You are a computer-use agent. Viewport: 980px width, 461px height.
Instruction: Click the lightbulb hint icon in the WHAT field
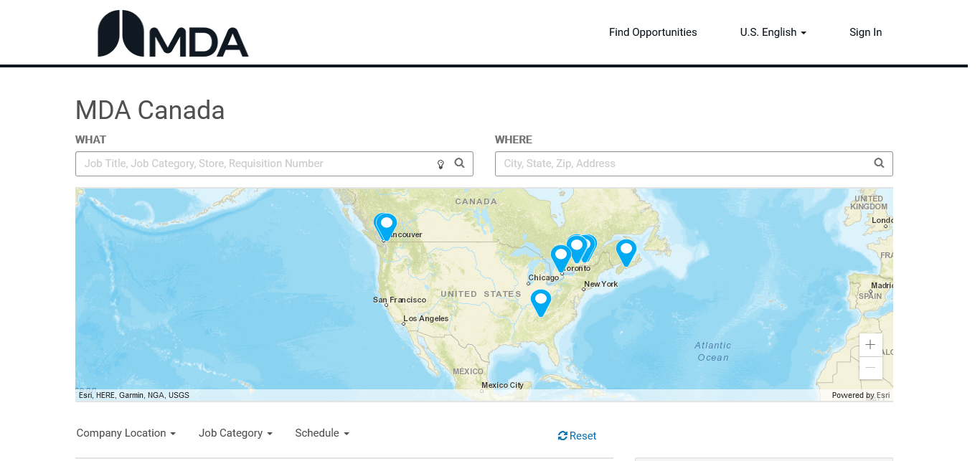tap(440, 164)
